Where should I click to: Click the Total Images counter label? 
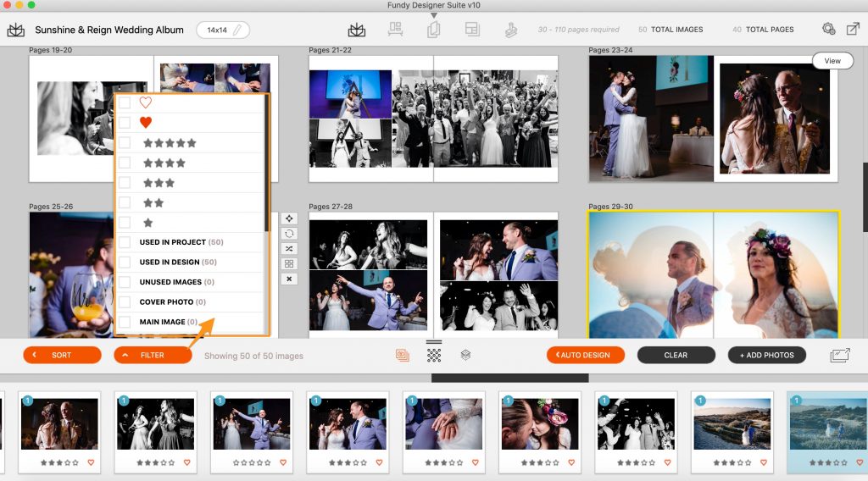pos(676,30)
